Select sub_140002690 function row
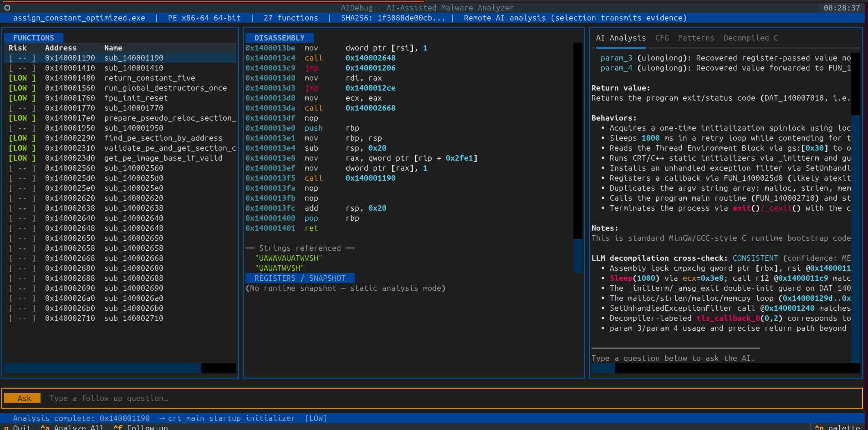The height and width of the screenshot is (430, 868). (x=120, y=288)
